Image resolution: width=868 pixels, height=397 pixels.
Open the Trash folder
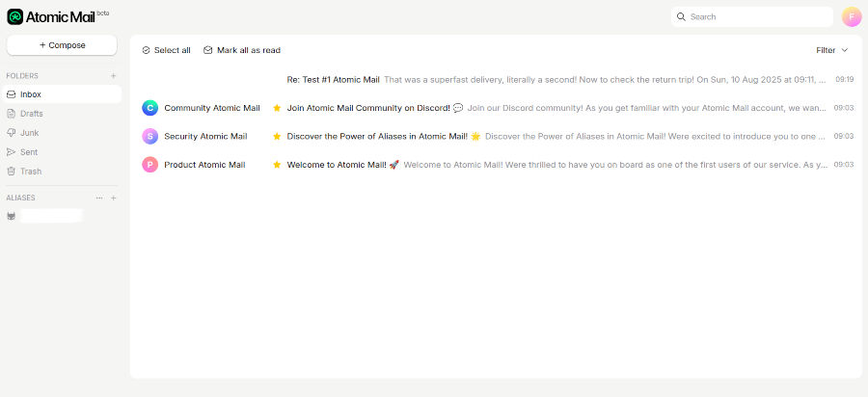pyautogui.click(x=62, y=172)
